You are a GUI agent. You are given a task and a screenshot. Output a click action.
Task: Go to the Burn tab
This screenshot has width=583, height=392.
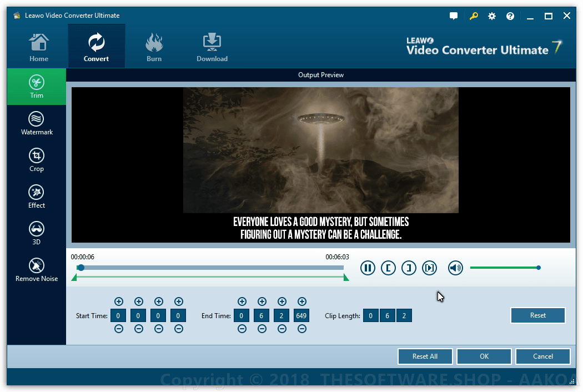point(154,47)
